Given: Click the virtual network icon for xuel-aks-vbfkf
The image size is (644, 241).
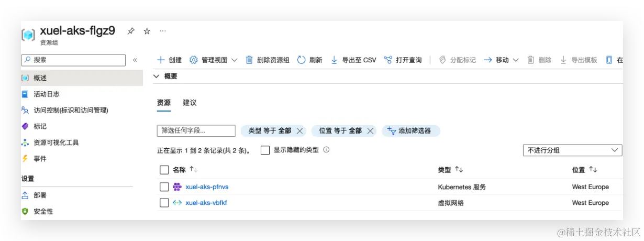Looking at the screenshot, I should [177, 203].
